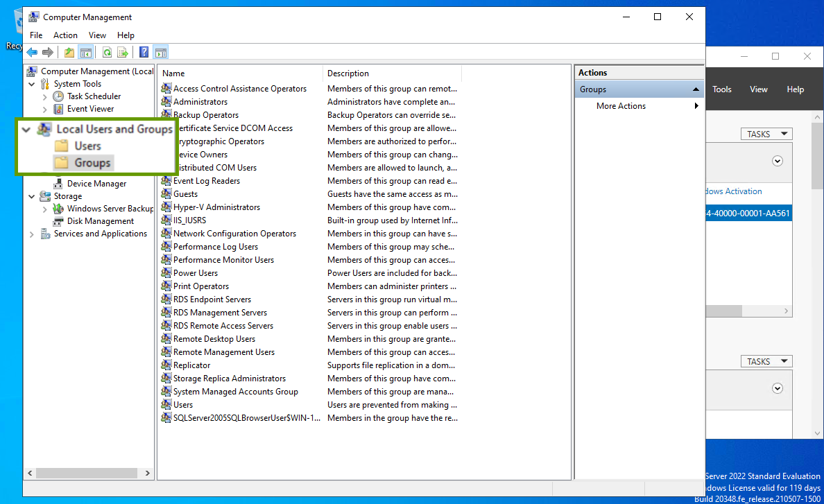Screen dimensions: 824x504
Task: Expand the Windows Server Backup node
Action: (x=45, y=209)
